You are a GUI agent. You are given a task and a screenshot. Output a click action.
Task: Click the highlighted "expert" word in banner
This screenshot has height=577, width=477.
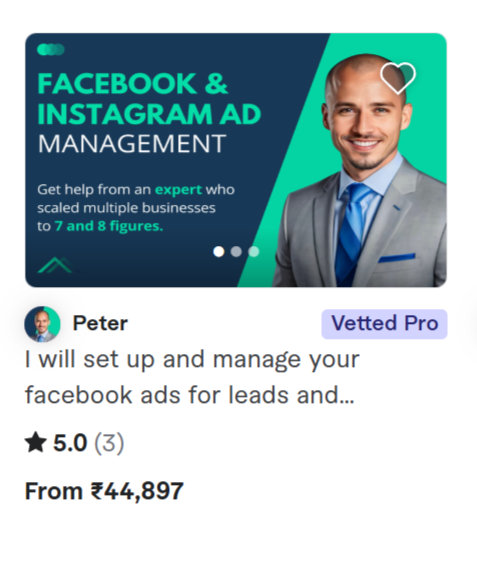pos(178,190)
